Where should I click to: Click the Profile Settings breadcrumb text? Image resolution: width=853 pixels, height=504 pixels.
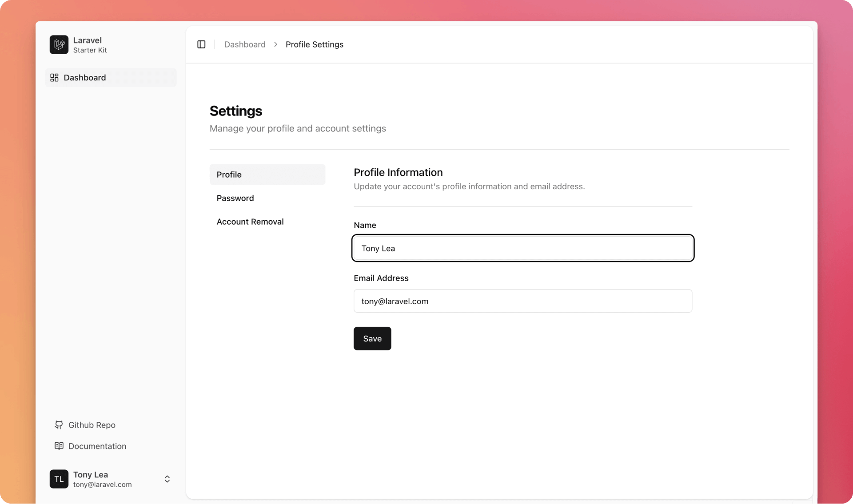tap(314, 44)
